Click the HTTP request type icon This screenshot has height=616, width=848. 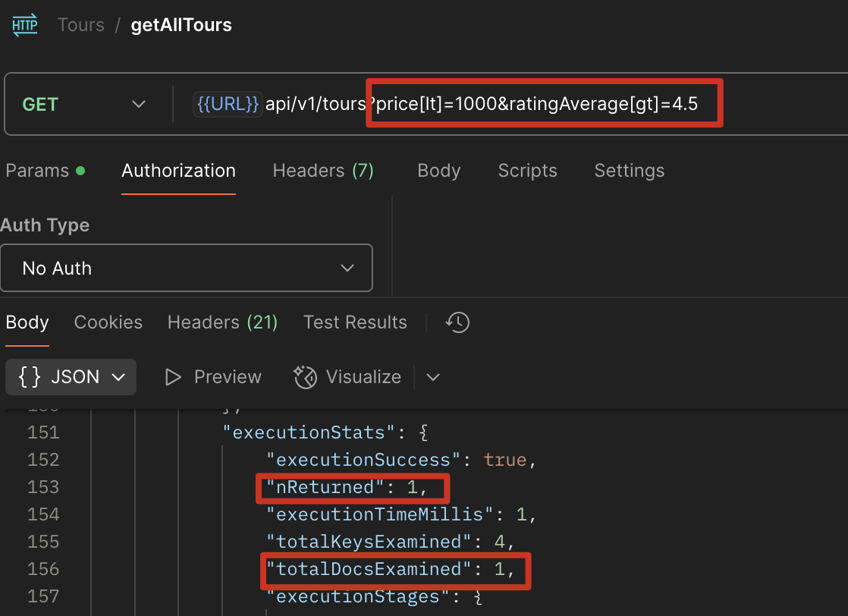pos(24,25)
